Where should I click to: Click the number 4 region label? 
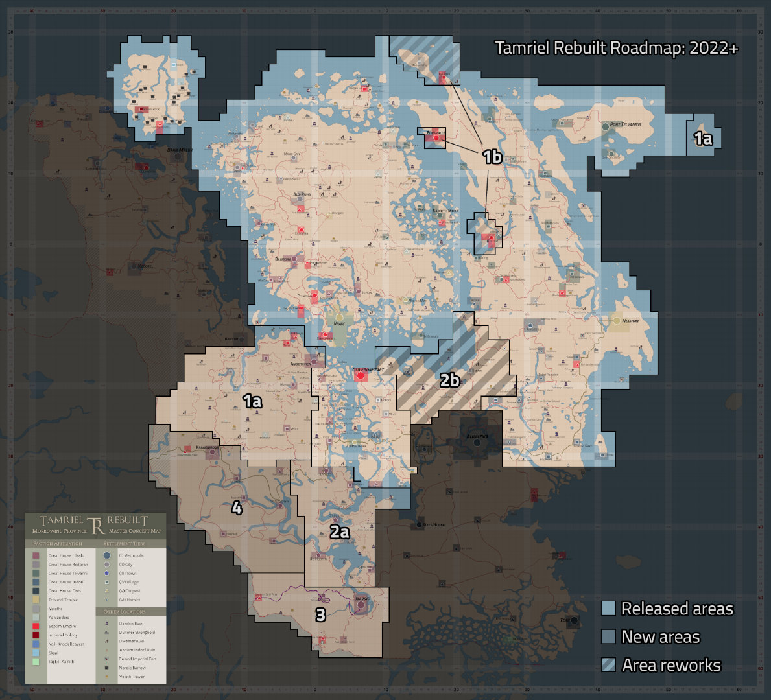click(x=237, y=507)
